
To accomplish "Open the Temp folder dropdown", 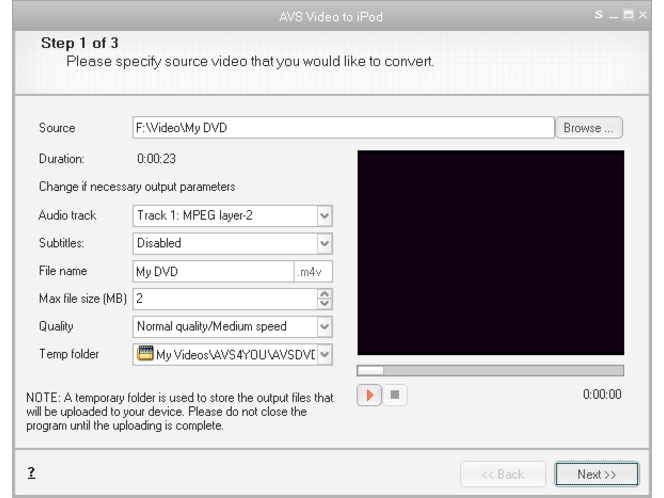I will pyautogui.click(x=324, y=354).
